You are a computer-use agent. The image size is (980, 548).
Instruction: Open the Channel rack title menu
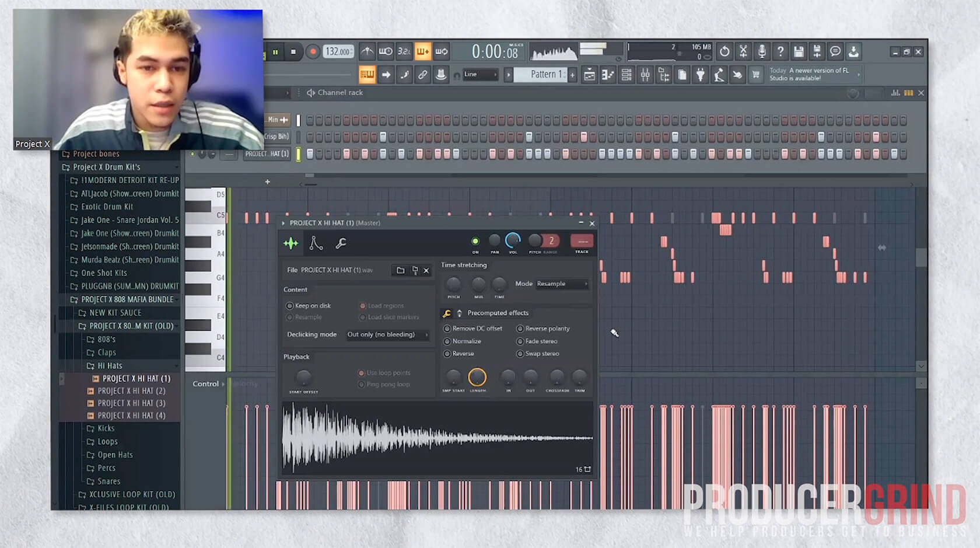coord(340,93)
